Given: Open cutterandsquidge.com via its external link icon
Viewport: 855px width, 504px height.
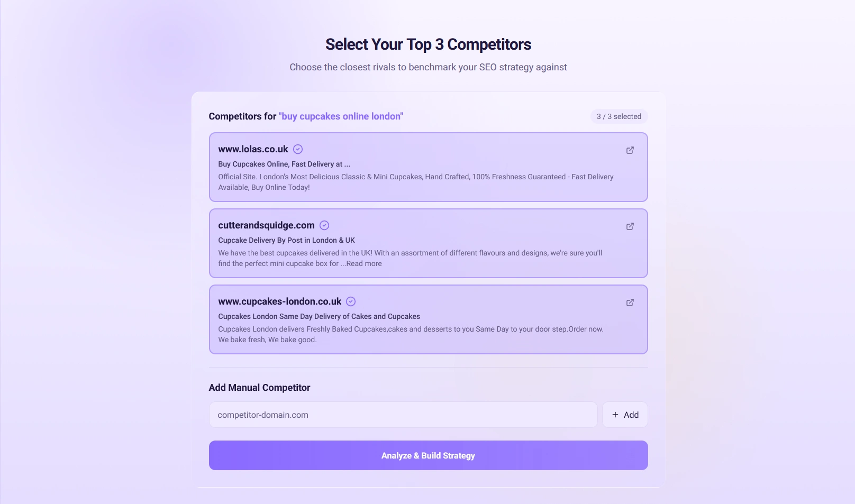Looking at the screenshot, I should pyautogui.click(x=630, y=226).
